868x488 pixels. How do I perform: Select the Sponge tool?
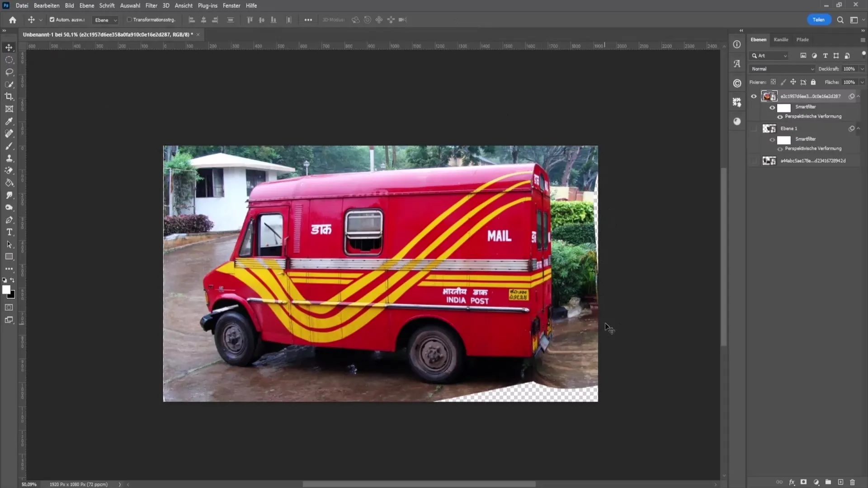[x=9, y=207]
